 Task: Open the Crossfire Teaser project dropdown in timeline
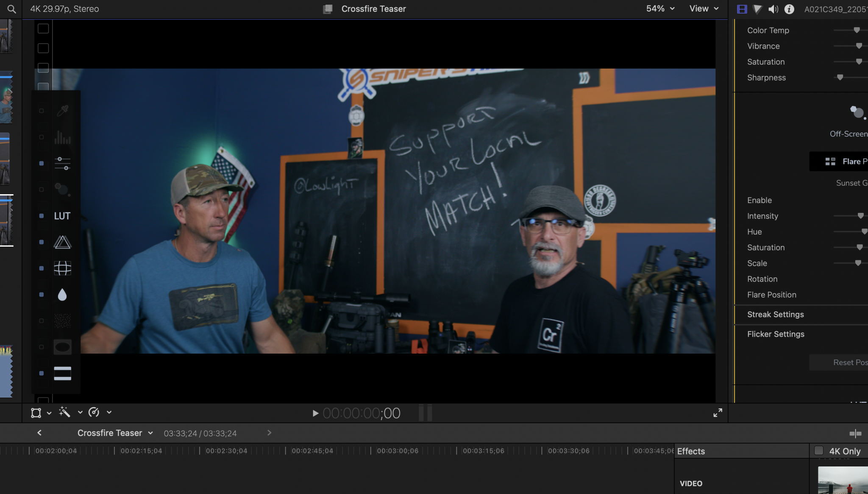[x=115, y=433]
